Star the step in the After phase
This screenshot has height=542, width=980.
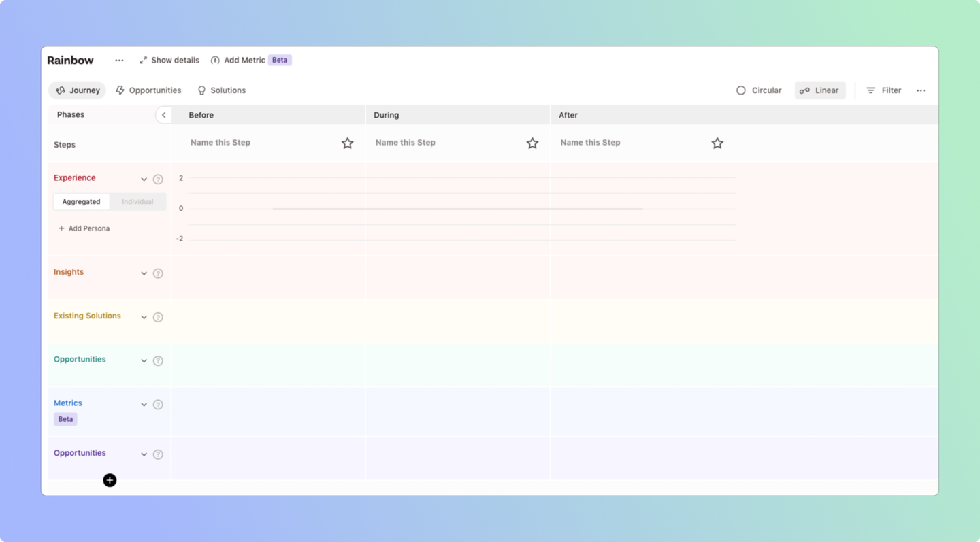coord(717,143)
